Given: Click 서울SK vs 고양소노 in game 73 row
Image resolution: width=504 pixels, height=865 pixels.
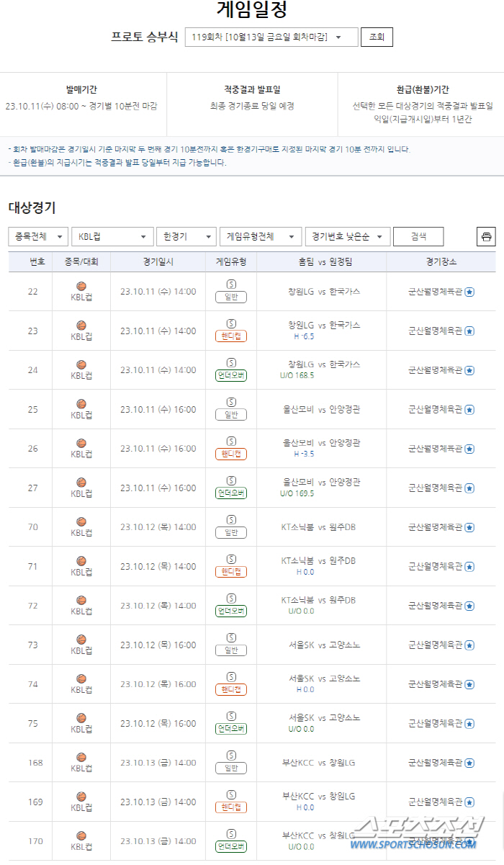Looking at the screenshot, I should tap(325, 645).
